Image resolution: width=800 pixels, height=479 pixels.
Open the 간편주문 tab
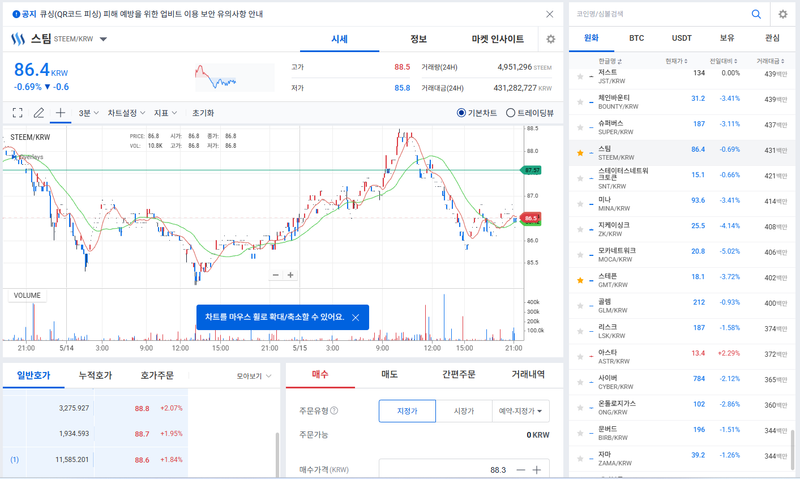pyautogui.click(x=459, y=374)
